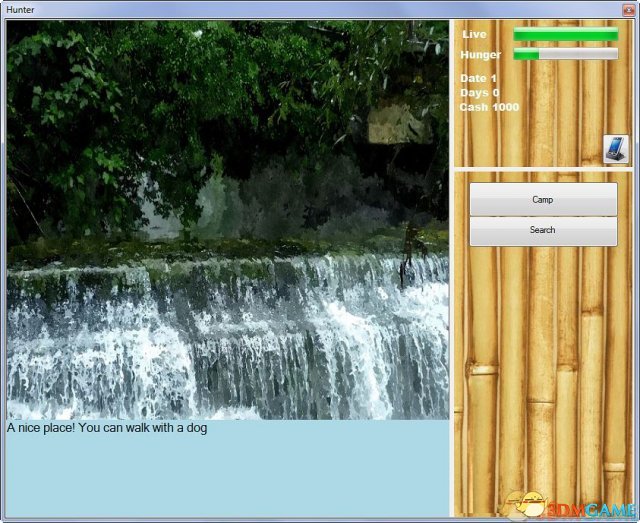Image resolution: width=640 pixels, height=523 pixels.
Task: Click the waterfall scene image
Action: (x=227, y=220)
